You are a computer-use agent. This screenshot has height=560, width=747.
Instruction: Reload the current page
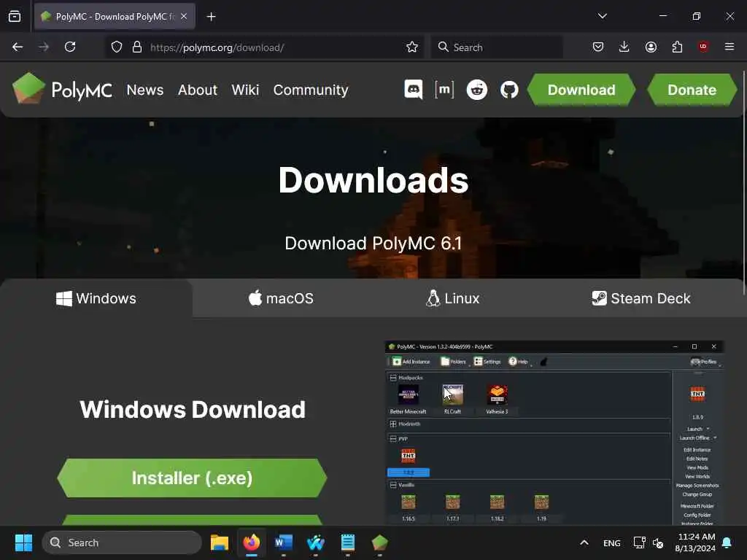(x=70, y=47)
